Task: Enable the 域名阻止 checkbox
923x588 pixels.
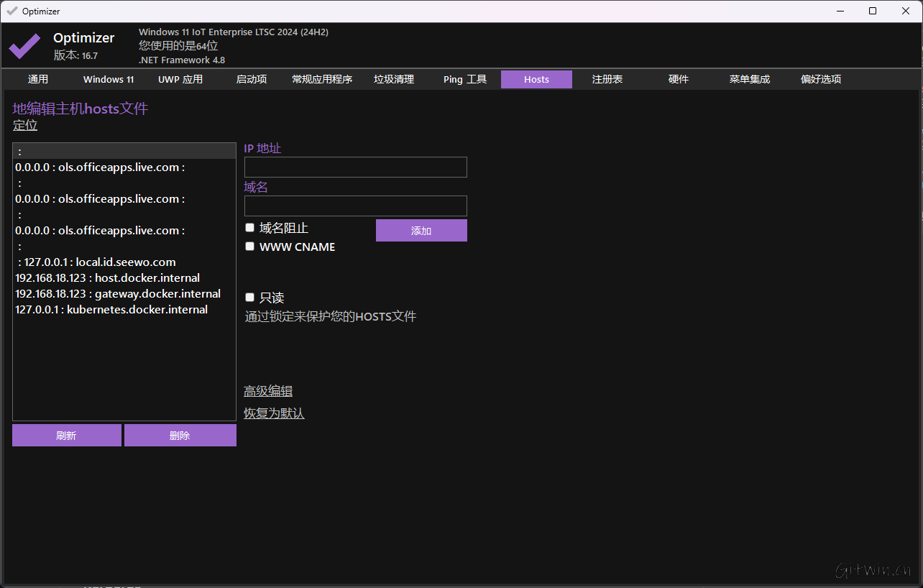Action: 250,228
